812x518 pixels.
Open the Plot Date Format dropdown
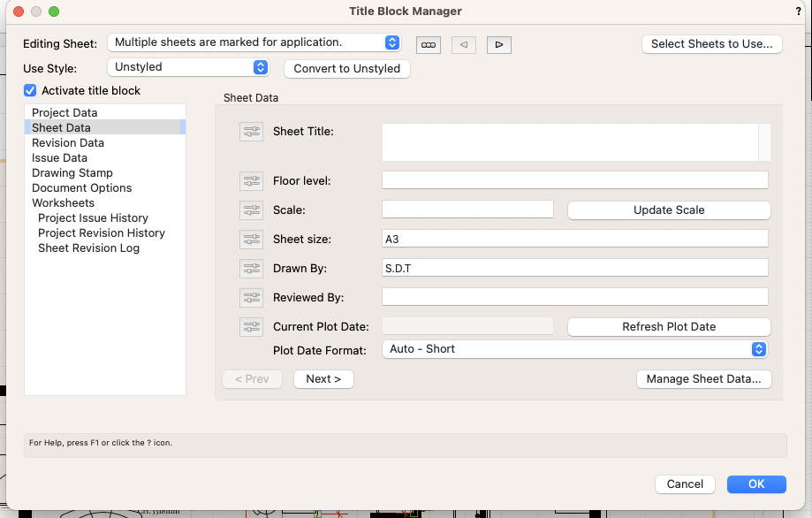click(x=574, y=349)
